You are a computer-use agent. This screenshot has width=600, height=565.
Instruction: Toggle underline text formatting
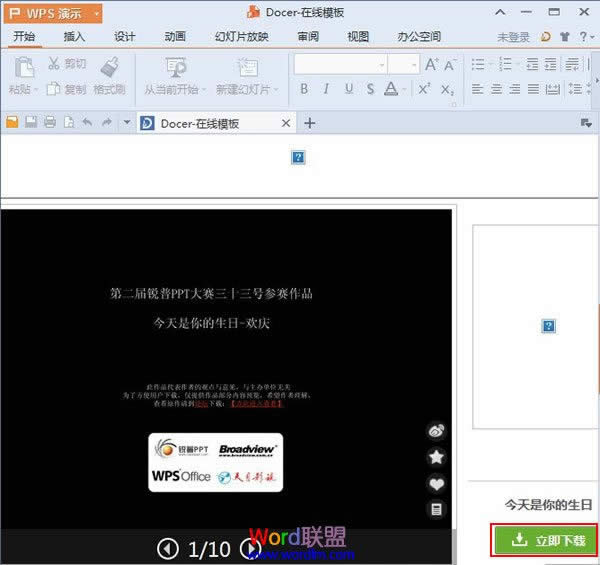[x=349, y=89]
